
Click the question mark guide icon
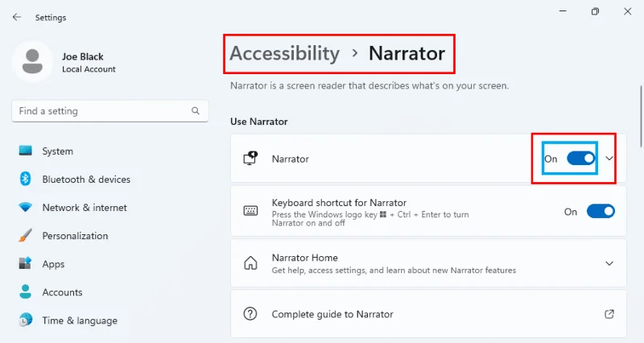(x=250, y=314)
